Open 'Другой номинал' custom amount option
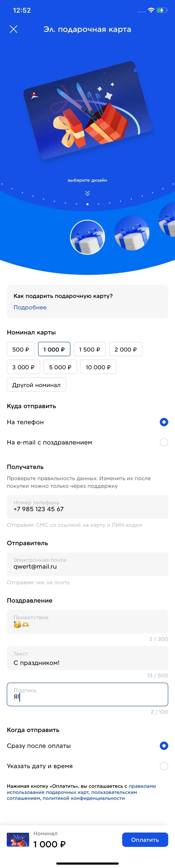 (36, 385)
